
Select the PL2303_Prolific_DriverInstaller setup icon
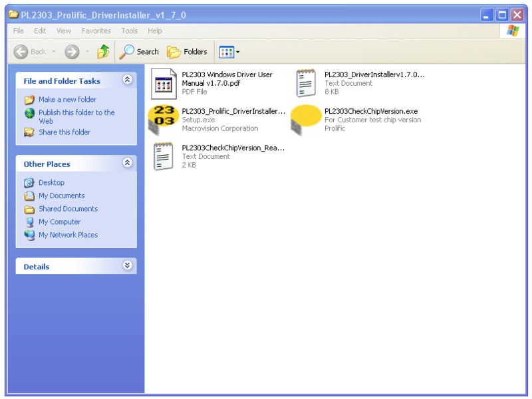164,120
